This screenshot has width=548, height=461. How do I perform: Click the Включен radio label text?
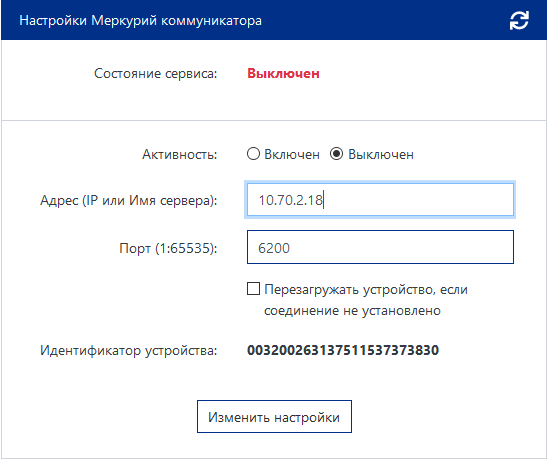tap(292, 154)
